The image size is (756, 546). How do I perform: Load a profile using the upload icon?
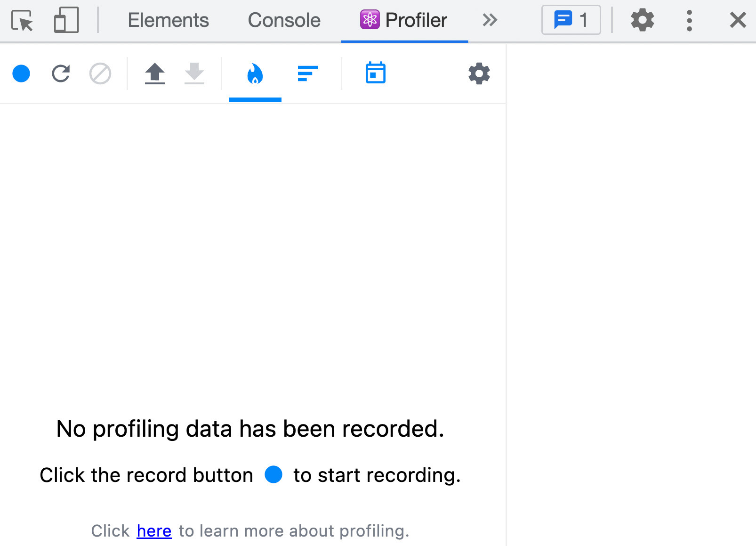[x=155, y=73]
